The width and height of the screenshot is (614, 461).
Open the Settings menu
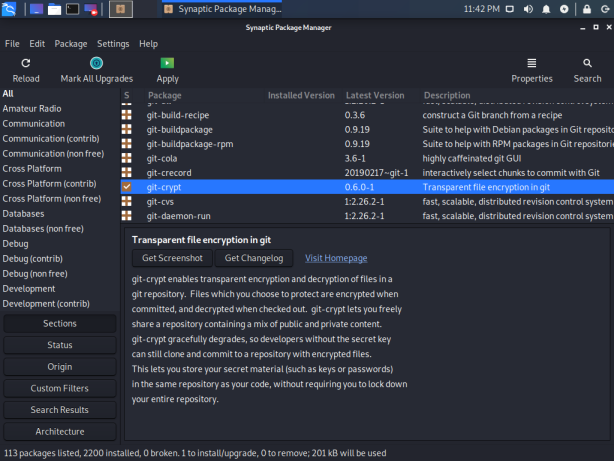(113, 44)
